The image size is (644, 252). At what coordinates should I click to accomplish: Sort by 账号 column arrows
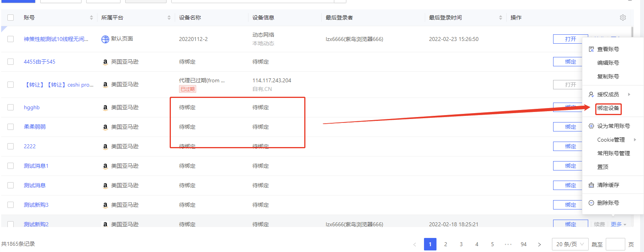click(91, 18)
